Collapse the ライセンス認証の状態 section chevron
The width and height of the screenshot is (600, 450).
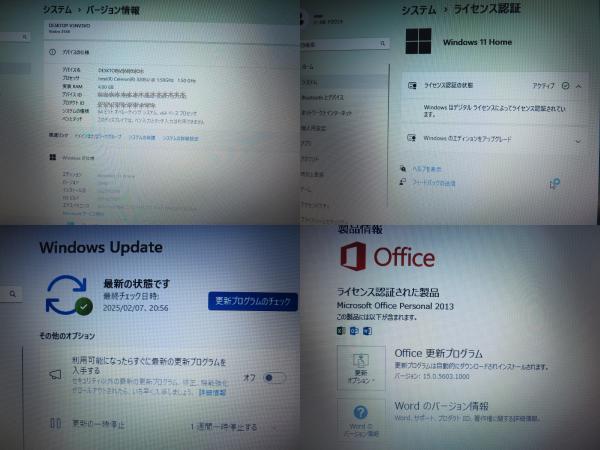pyautogui.click(x=579, y=86)
